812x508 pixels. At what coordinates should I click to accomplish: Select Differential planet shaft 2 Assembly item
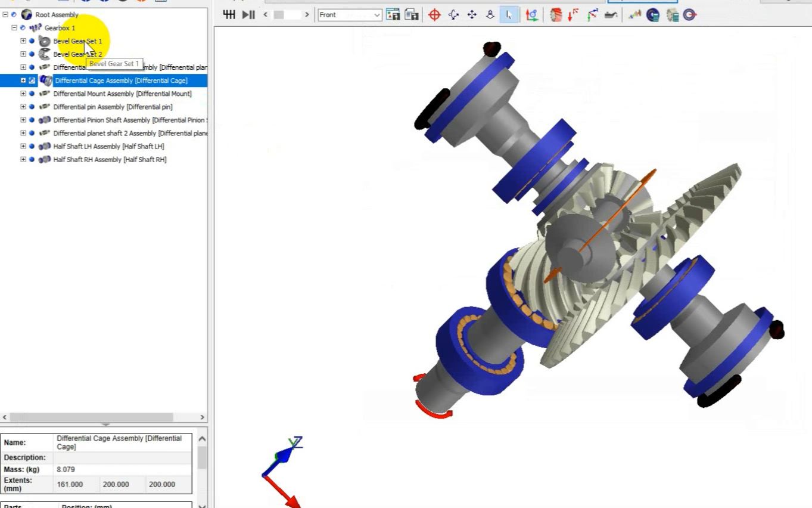point(130,133)
